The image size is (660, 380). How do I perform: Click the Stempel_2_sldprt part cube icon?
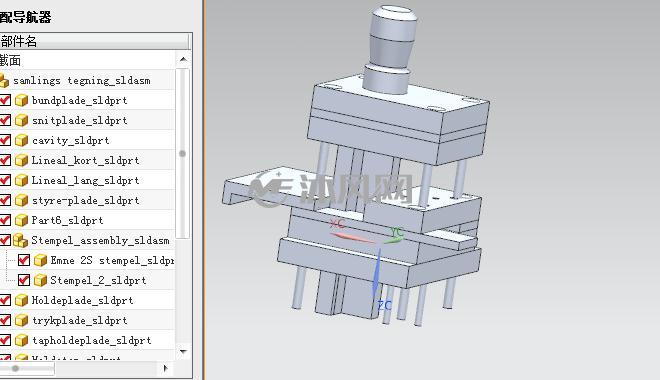[40, 280]
